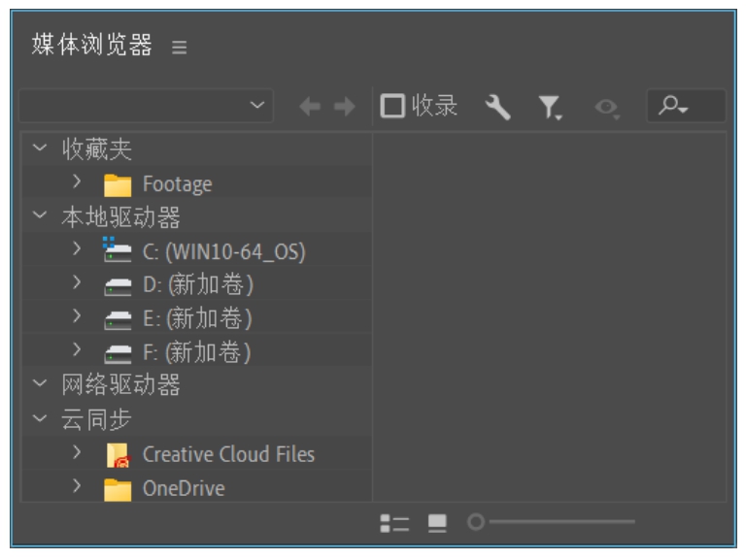Open the wrench ingest settings icon
The width and height of the screenshot is (746, 560).
[x=497, y=107]
